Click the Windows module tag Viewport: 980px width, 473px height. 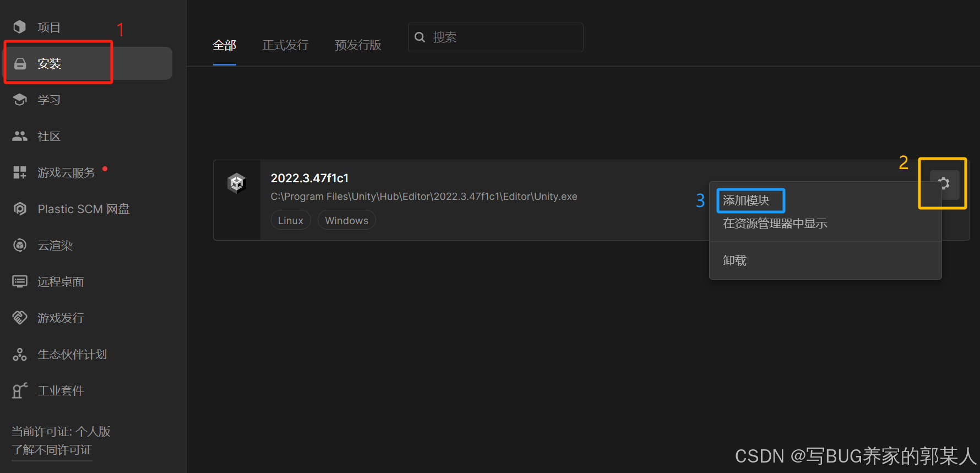(347, 220)
